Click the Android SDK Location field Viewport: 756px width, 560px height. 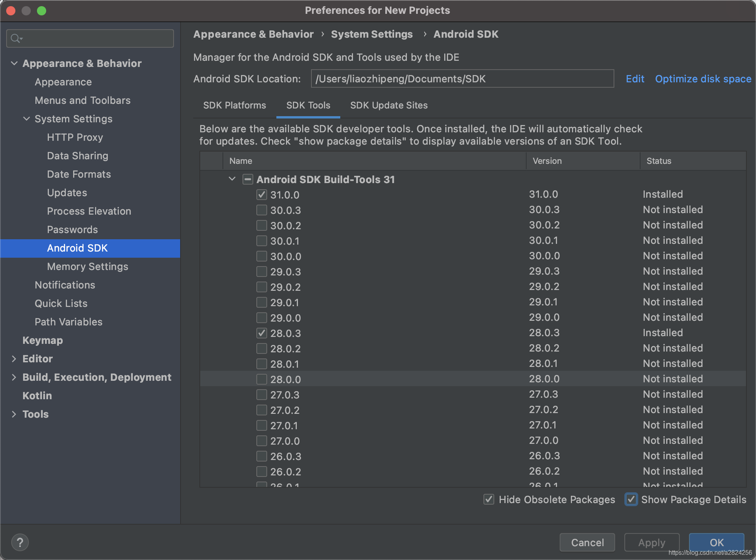pos(462,79)
